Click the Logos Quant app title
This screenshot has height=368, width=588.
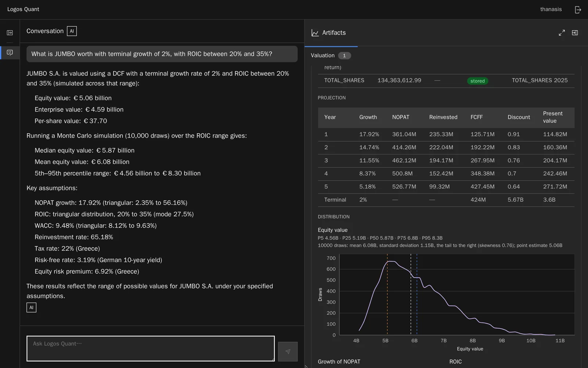[x=23, y=9]
